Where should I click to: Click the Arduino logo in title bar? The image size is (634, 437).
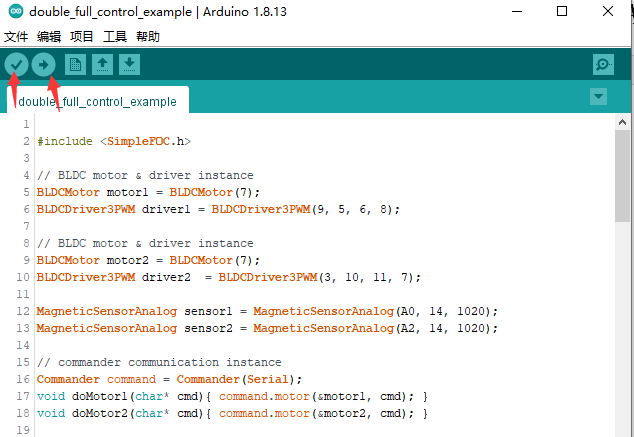click(16, 11)
